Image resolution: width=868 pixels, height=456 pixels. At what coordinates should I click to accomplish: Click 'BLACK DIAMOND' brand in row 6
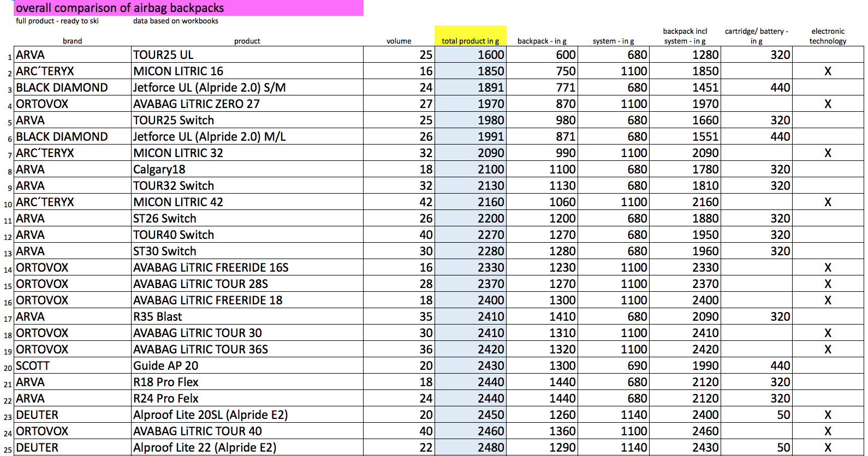[72, 136]
